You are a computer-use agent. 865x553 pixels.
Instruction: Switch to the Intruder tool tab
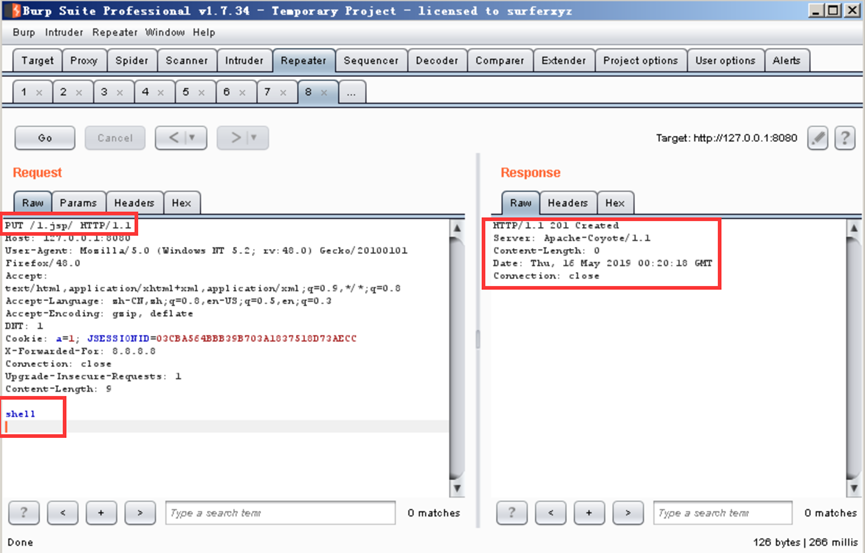click(244, 61)
